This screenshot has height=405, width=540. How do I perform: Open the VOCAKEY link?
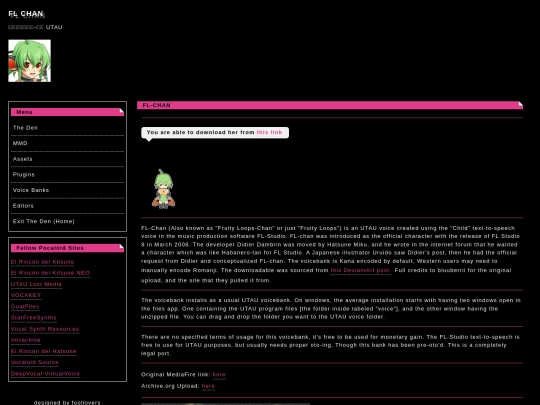pyautogui.click(x=26, y=295)
